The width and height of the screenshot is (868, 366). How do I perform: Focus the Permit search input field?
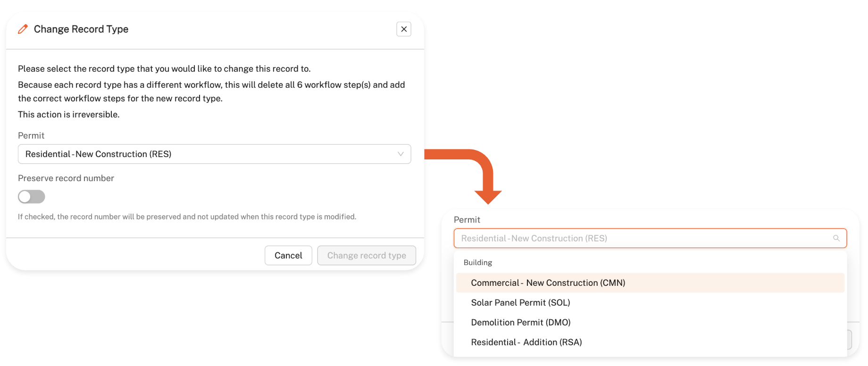(642, 238)
